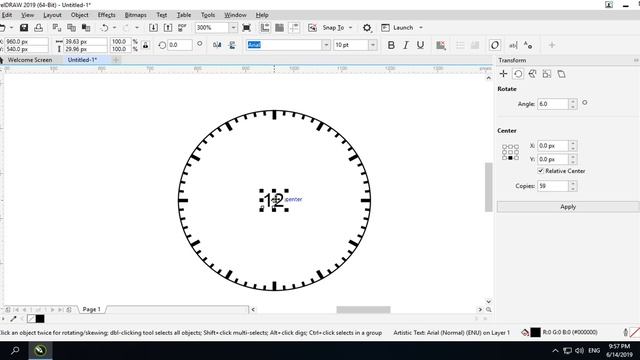The height and width of the screenshot is (360, 640).
Task: Select the Position tab icon in Transform
Action: coord(503,73)
